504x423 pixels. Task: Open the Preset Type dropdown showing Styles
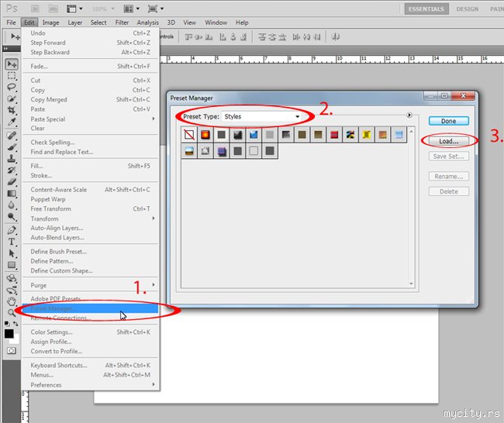[x=262, y=116]
